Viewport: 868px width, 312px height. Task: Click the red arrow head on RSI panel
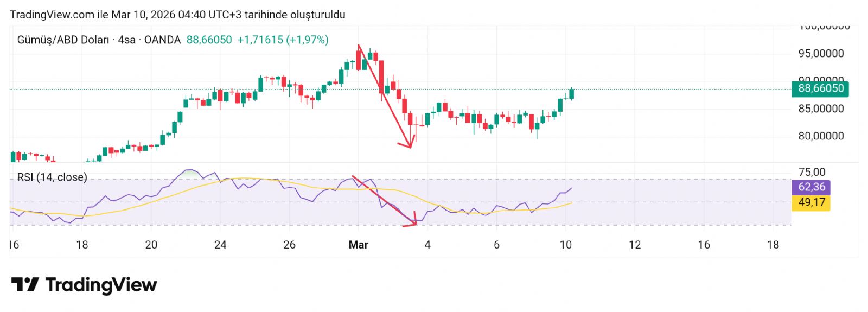[413, 221]
